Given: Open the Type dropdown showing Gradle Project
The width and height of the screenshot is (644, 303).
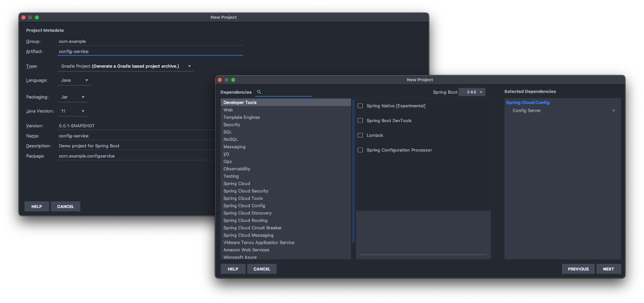Looking at the screenshot, I should point(125,66).
